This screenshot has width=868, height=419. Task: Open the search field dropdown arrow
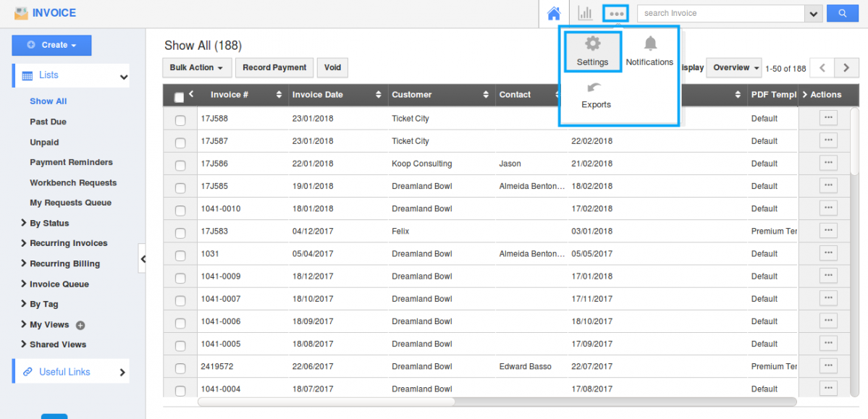tap(813, 13)
